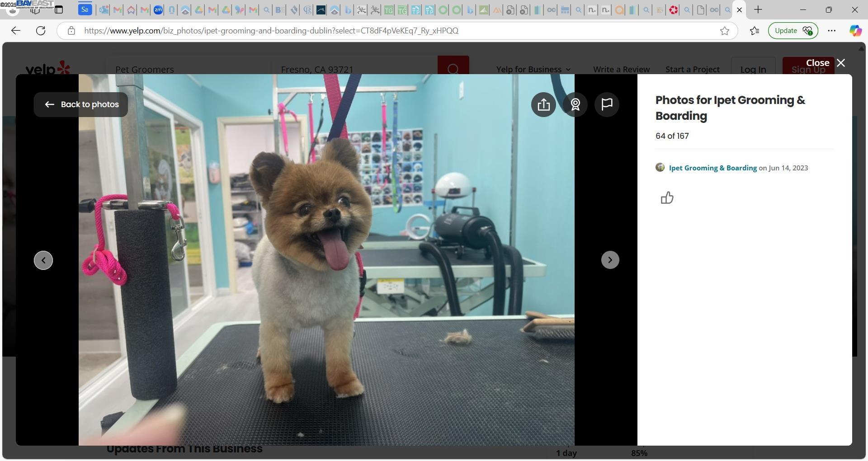Show the previous photo
Image resolution: width=868 pixels, height=461 pixels.
(43, 260)
